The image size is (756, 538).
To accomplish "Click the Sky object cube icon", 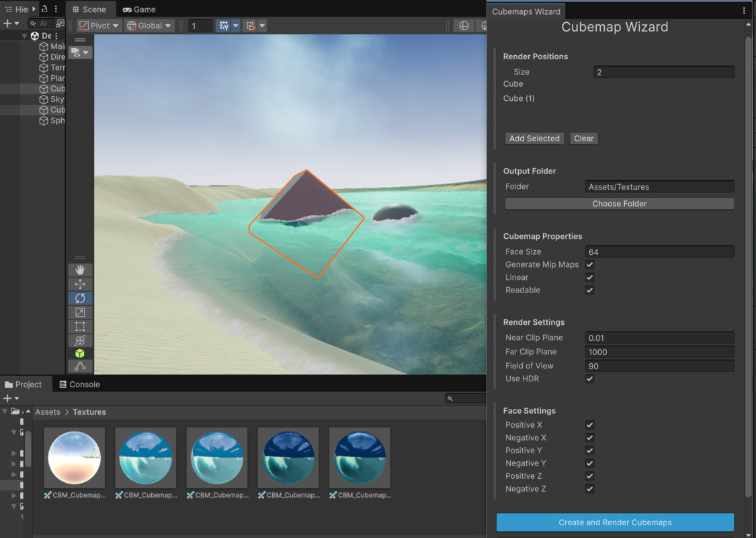I will tap(44, 100).
